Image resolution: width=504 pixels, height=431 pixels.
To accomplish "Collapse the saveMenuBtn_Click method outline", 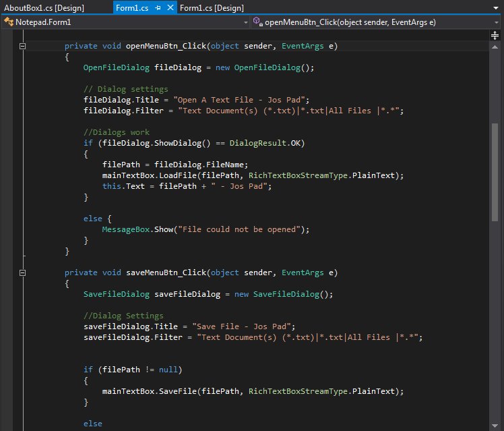I will point(22,273).
